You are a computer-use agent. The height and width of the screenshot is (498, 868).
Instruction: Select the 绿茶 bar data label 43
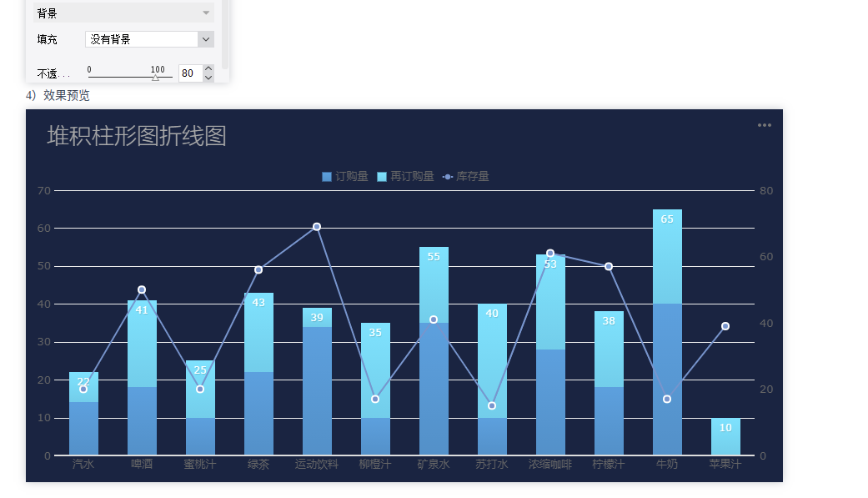click(258, 303)
